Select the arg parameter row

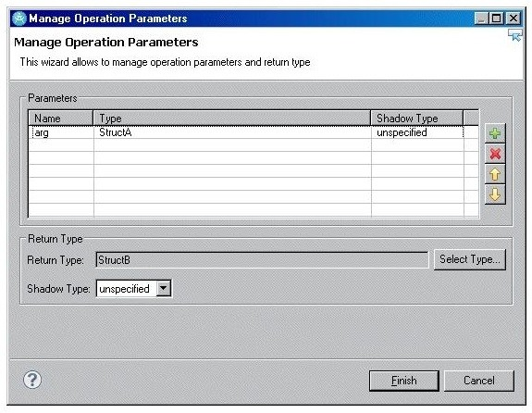click(254, 132)
